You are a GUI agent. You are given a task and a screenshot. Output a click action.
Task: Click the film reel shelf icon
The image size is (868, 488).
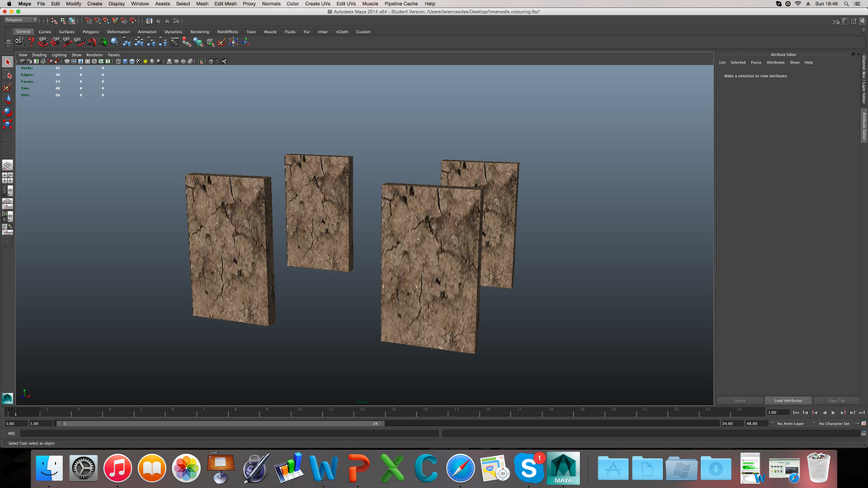(19, 42)
